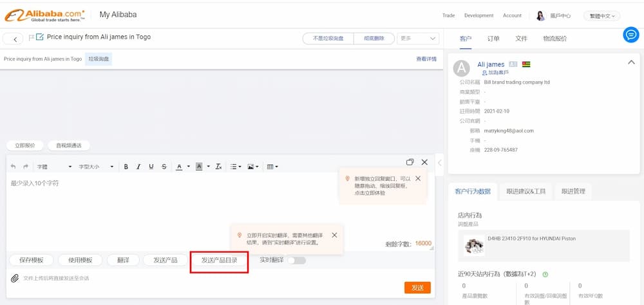This screenshot has height=305, width=644.
Task: Open D4HB 23410-2F910 for HYUNDAI Piston text
Action: click(531, 239)
